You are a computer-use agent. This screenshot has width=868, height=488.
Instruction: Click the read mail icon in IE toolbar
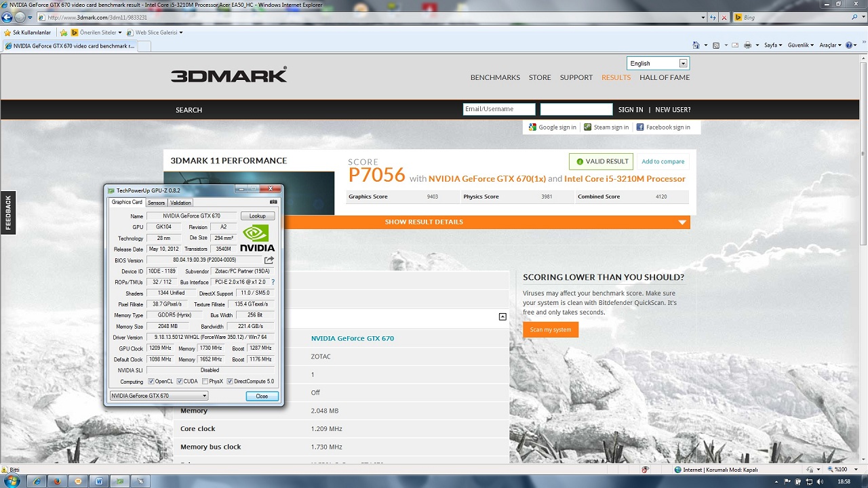coord(735,45)
